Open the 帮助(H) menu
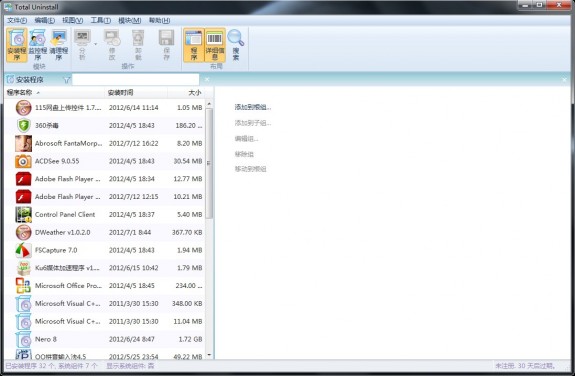575x376 pixels. [159, 20]
